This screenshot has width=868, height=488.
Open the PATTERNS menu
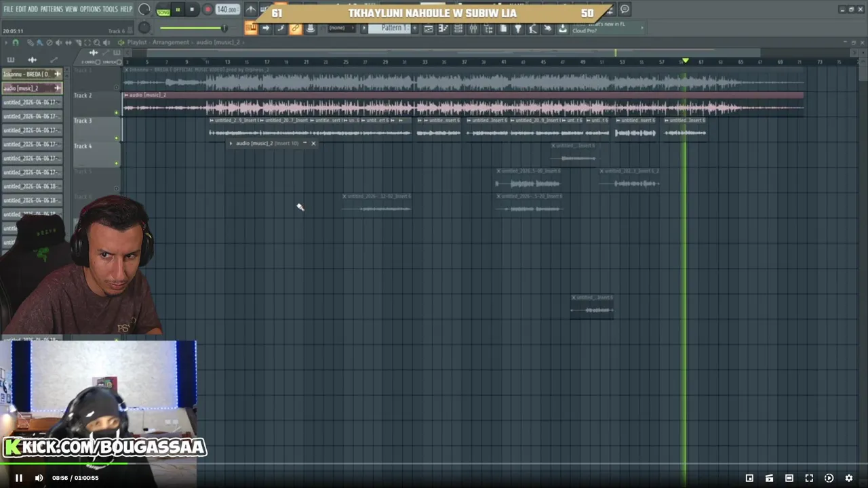pos(52,9)
